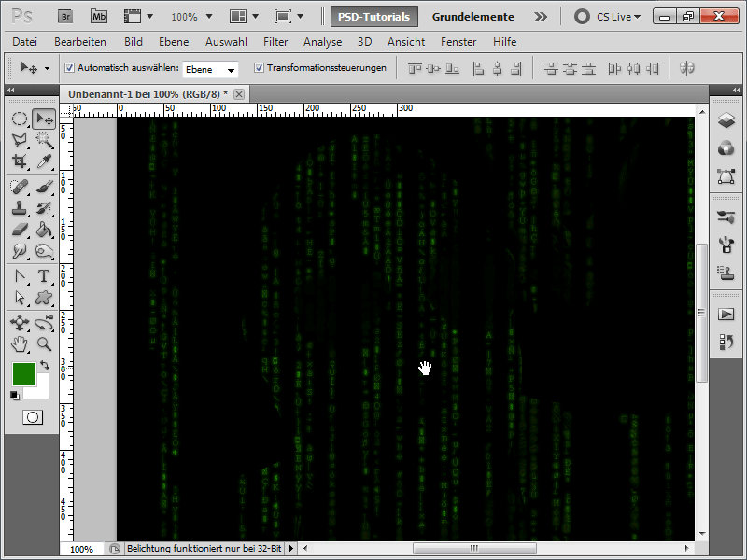Screen dimensions: 747x560
Task: Select the Eraser tool
Action: pyautogui.click(x=20, y=230)
